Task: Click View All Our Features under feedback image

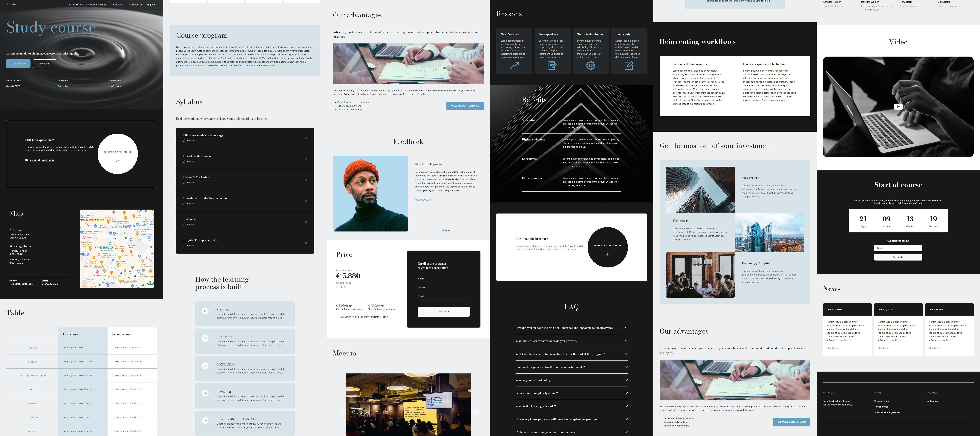Action: coord(465,106)
